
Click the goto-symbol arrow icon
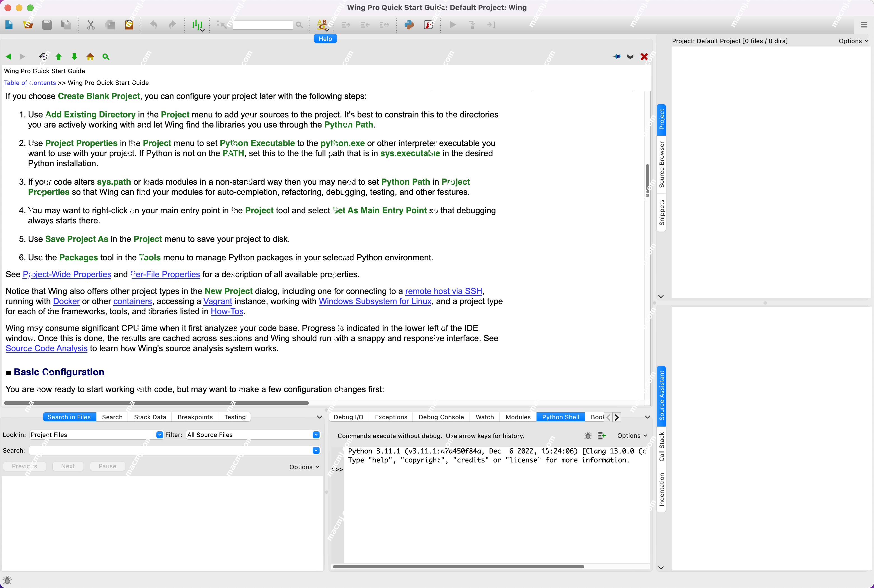pos(222,25)
